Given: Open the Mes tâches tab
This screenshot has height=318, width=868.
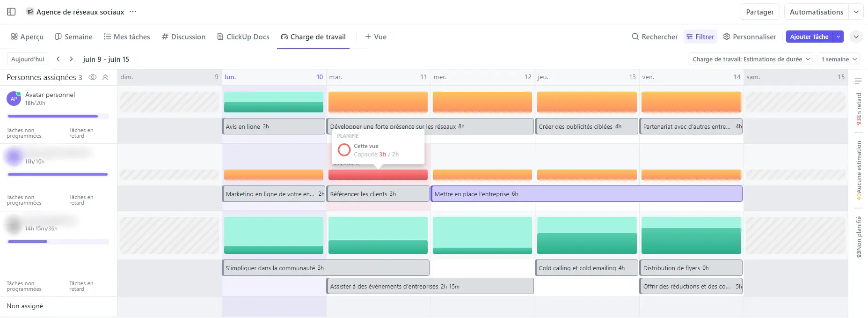Looking at the screenshot, I should pyautogui.click(x=127, y=37).
